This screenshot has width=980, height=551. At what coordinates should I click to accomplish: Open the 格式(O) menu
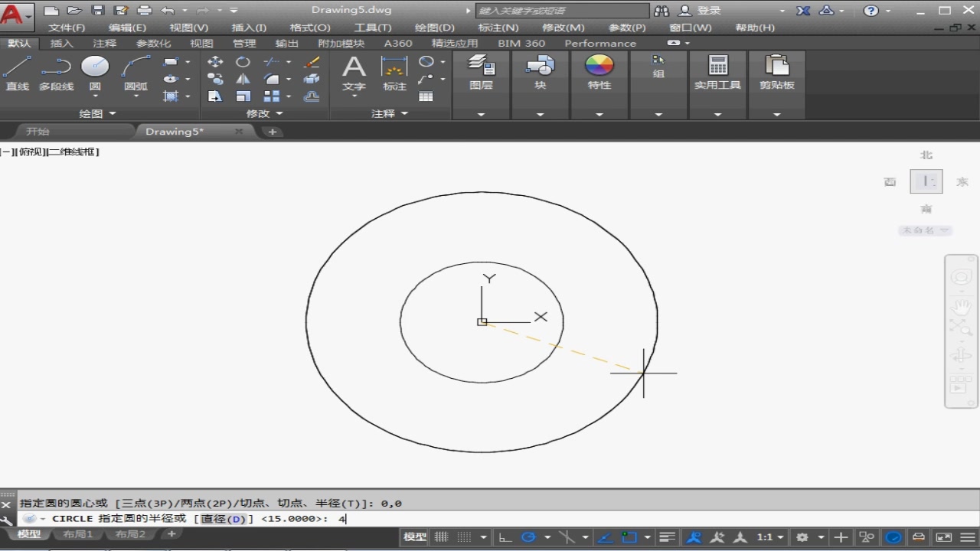pyautogui.click(x=310, y=28)
